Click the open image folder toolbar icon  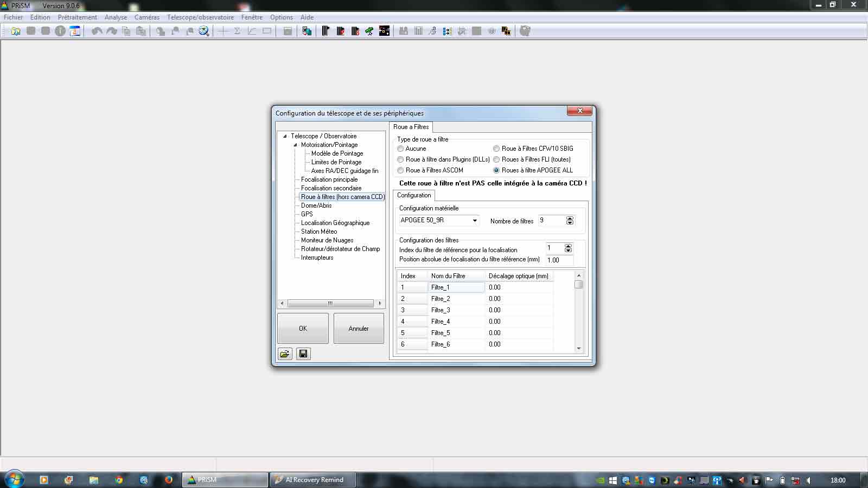[x=16, y=31]
